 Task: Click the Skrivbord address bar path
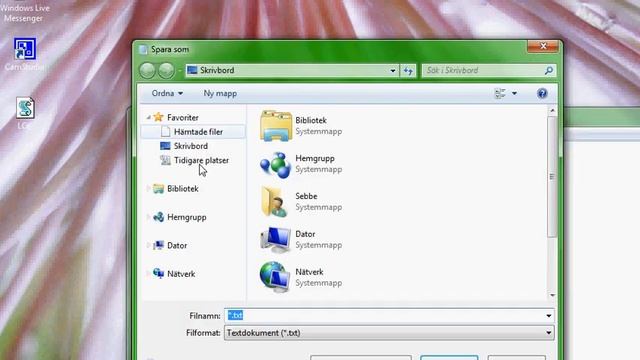[217, 70]
